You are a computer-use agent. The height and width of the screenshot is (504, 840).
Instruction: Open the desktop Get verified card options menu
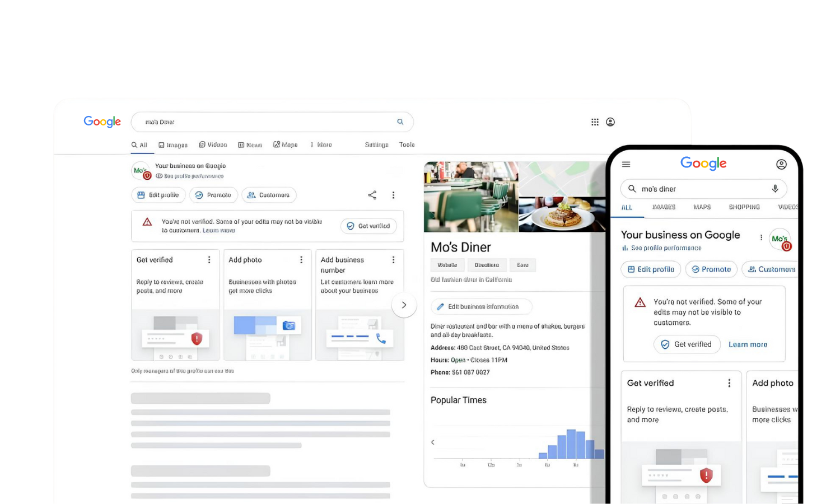coord(209,260)
